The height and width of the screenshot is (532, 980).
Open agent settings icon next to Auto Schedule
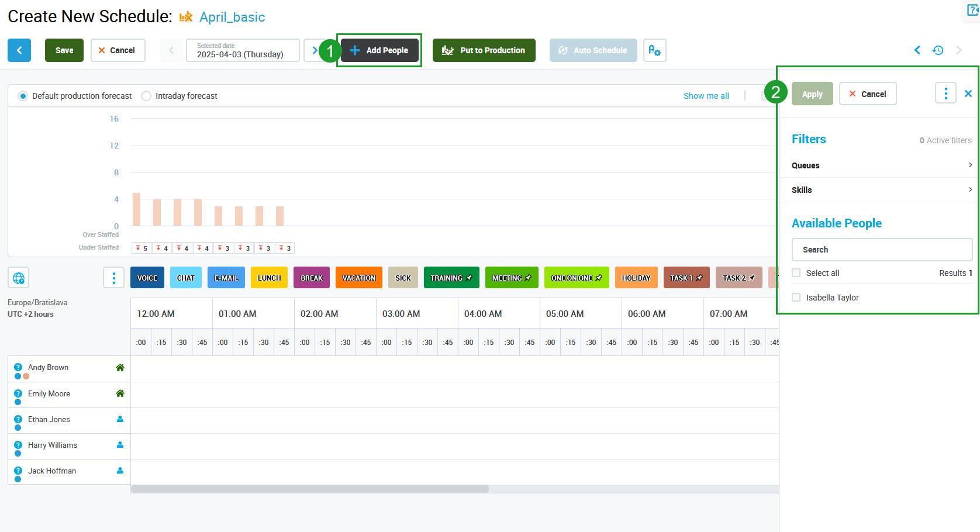[x=654, y=50]
